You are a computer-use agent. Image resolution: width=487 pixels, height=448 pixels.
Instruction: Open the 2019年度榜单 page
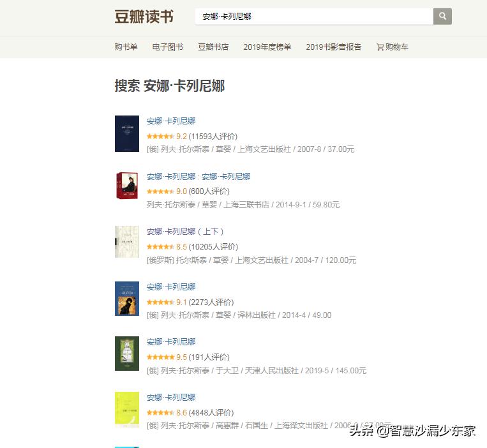pos(267,47)
